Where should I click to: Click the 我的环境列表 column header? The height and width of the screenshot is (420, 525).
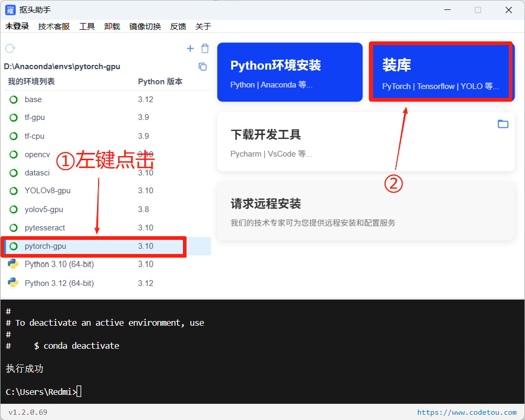click(31, 82)
